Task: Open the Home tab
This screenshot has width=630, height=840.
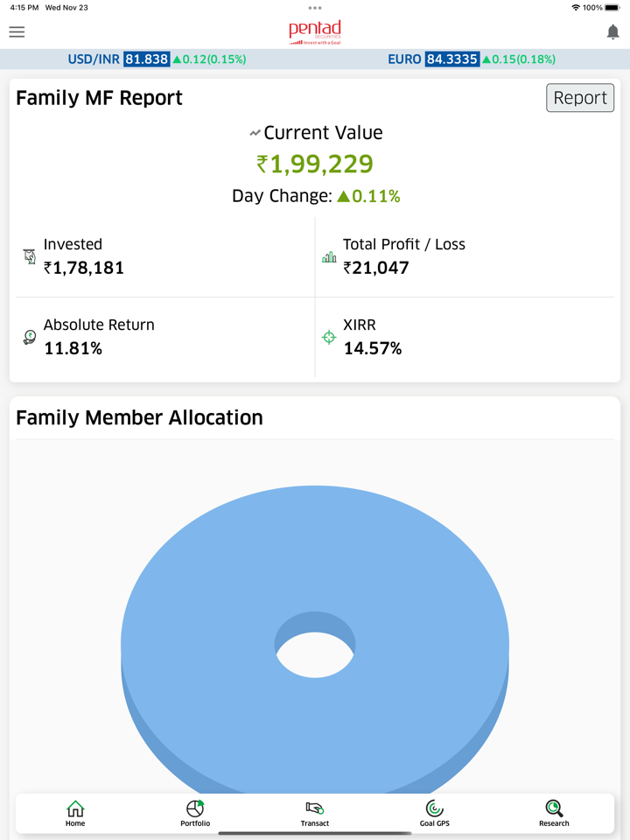Action: 75,813
